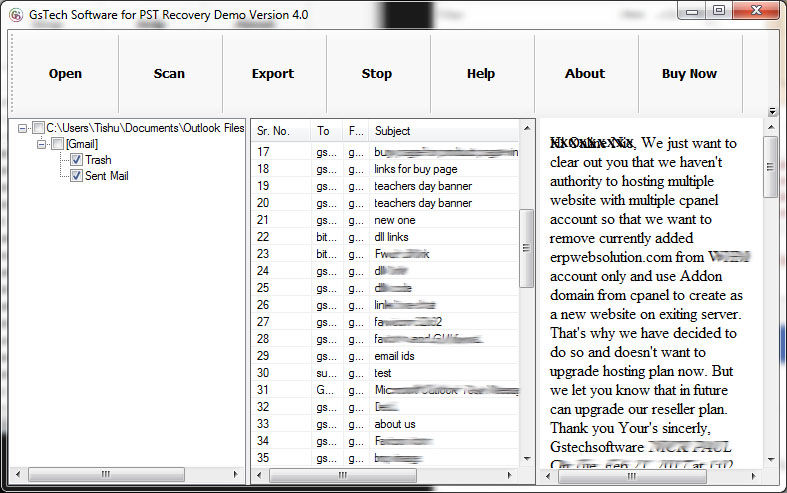This screenshot has height=493, width=787.
Task: Click the folder tree scroll left arrow
Action: pos(18,474)
